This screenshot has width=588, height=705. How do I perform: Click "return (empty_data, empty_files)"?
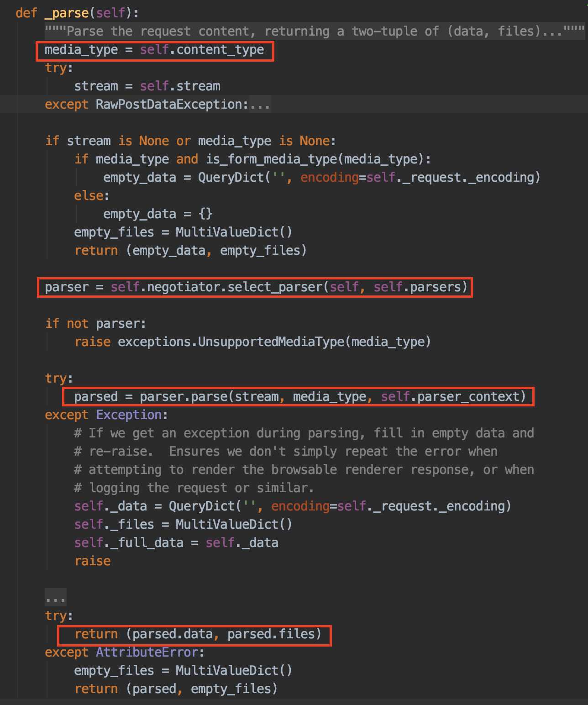[190, 251]
